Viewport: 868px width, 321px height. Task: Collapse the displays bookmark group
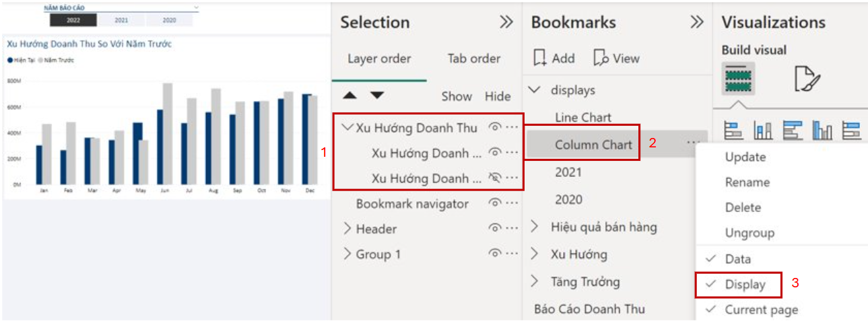pyautogui.click(x=536, y=90)
